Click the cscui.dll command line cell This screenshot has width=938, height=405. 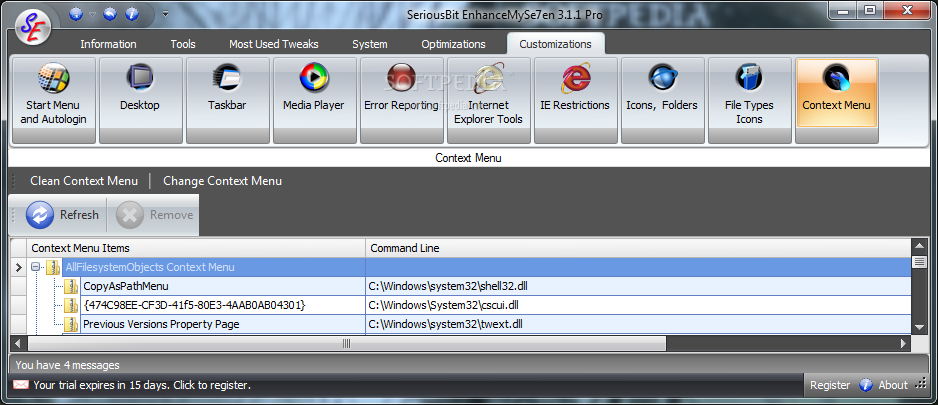(x=638, y=305)
